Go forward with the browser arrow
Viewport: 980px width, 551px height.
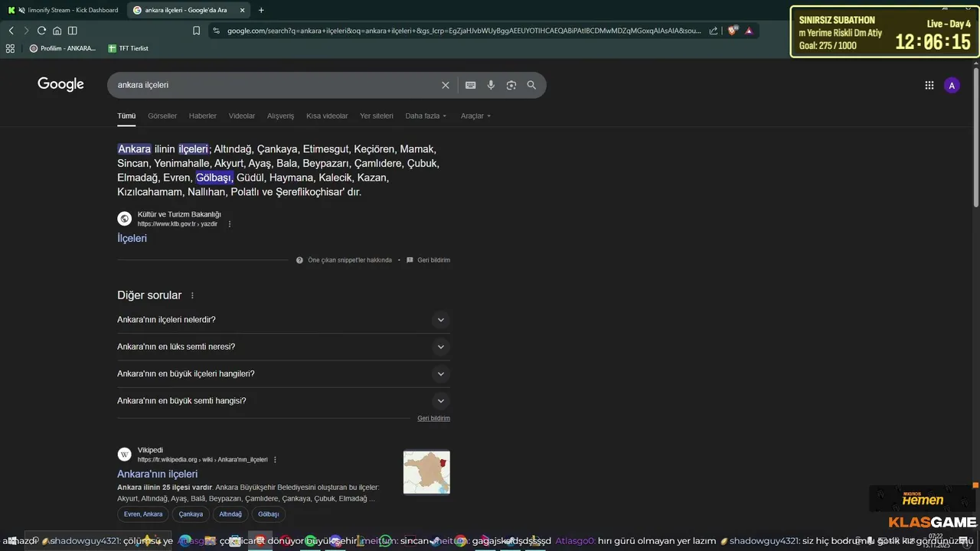click(x=26, y=31)
